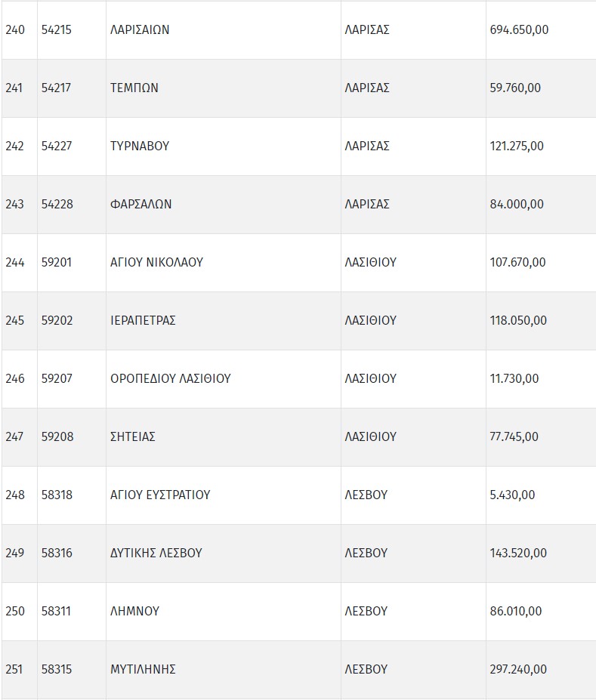Click the ΣΗΤΕΙΑΣ municipality name

coord(133,437)
